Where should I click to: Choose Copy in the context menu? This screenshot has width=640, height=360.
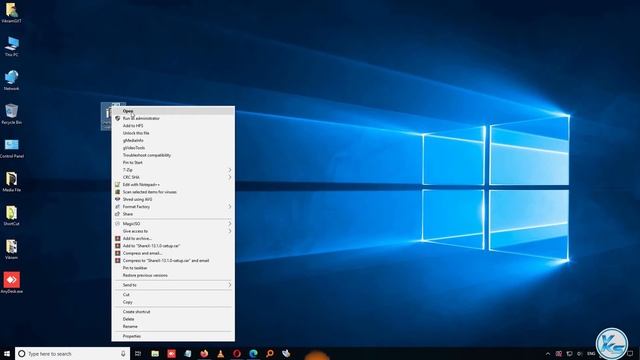[173, 302]
